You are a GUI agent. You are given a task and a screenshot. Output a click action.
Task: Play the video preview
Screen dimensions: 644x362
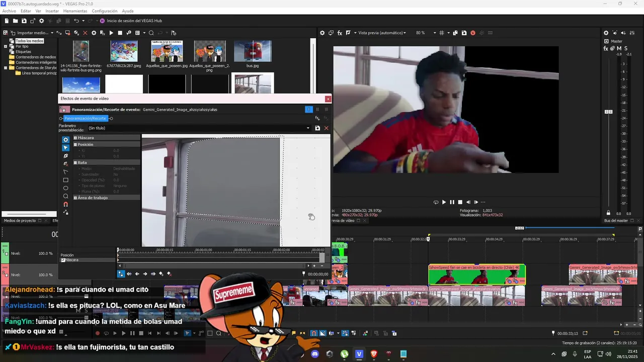point(444,202)
